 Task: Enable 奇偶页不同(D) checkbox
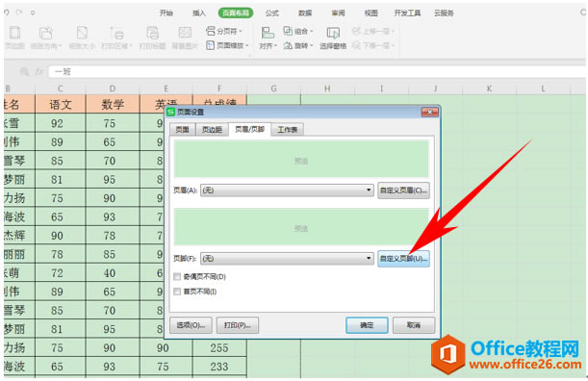177,277
